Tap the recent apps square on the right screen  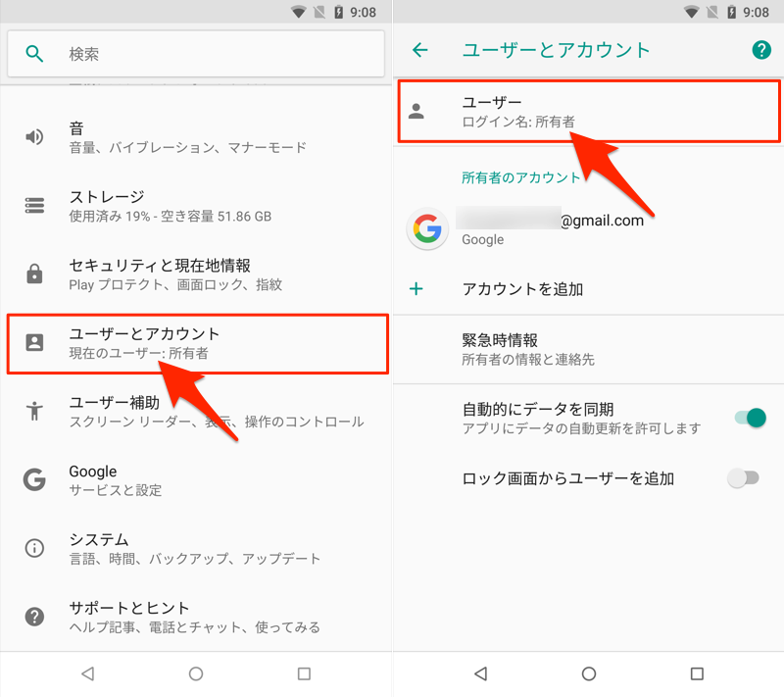(x=697, y=673)
